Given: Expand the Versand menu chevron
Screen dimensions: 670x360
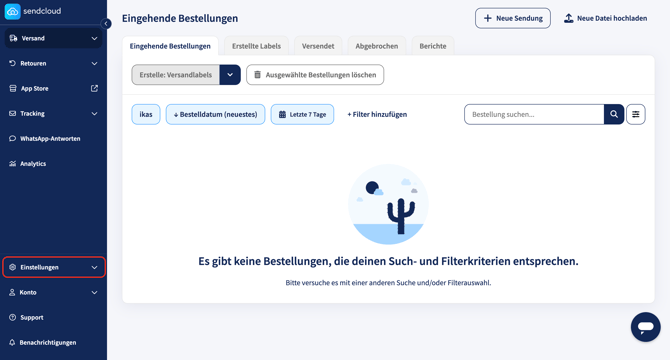Looking at the screenshot, I should (94, 38).
